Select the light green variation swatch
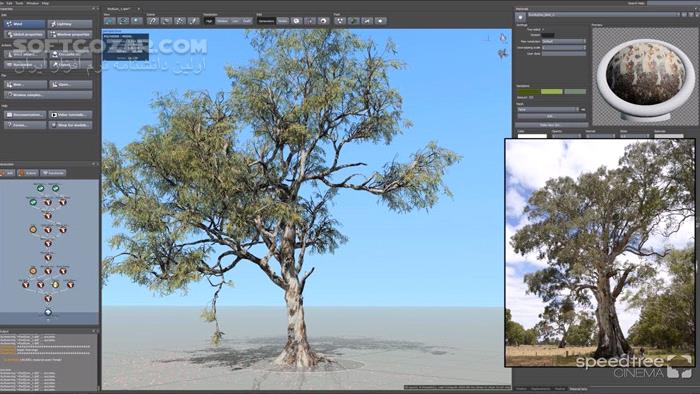700x394 pixels. pyautogui.click(x=552, y=91)
